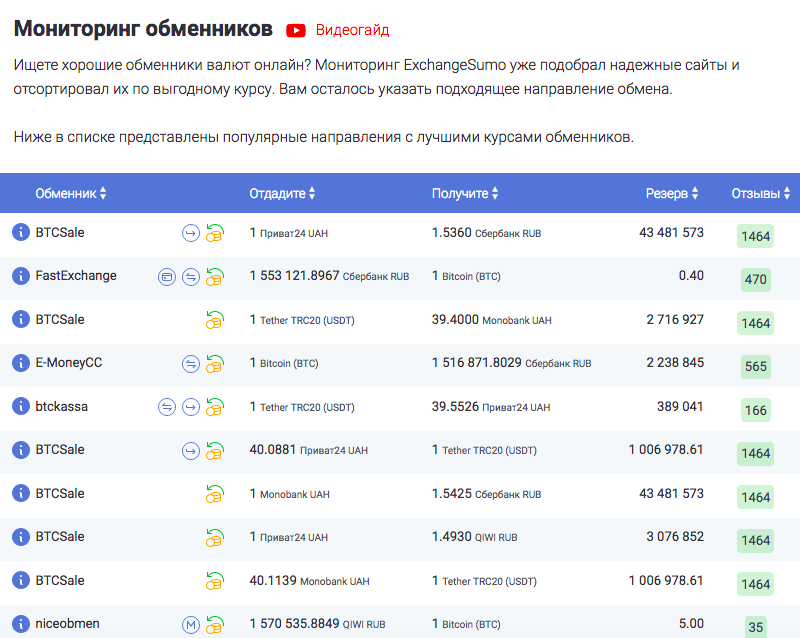Select reserve value '3 076 852'
The image size is (800, 638).
(x=675, y=536)
